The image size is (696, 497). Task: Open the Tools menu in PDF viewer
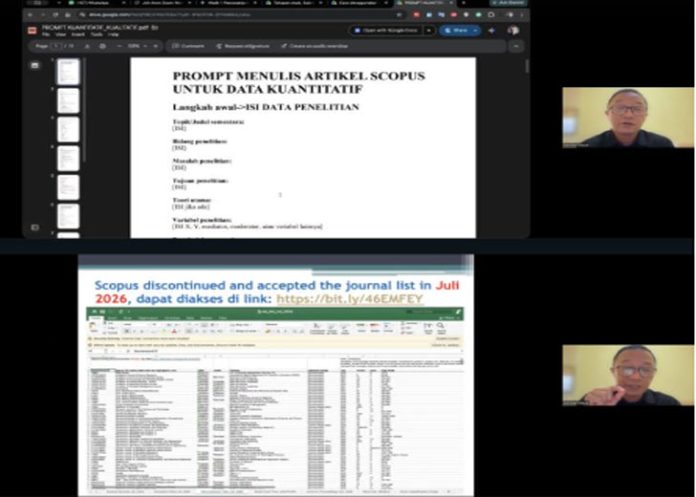96,35
